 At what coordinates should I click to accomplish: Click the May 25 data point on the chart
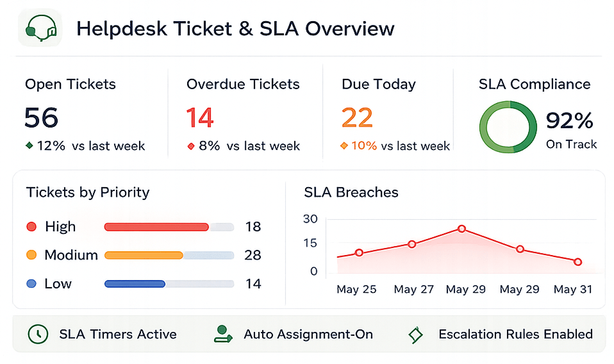pyautogui.click(x=359, y=253)
